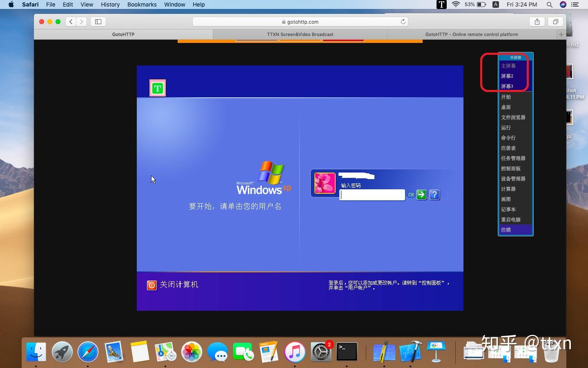Image resolution: width=588 pixels, height=368 pixels.
Task: Click the pink "T" GotoHTTP floating toolbar icon
Action: [158, 88]
